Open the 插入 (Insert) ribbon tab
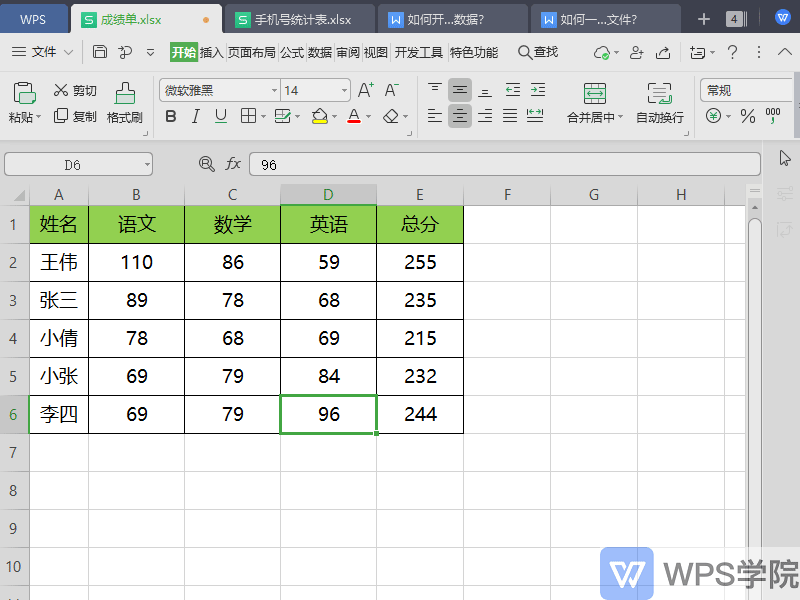 [x=212, y=52]
